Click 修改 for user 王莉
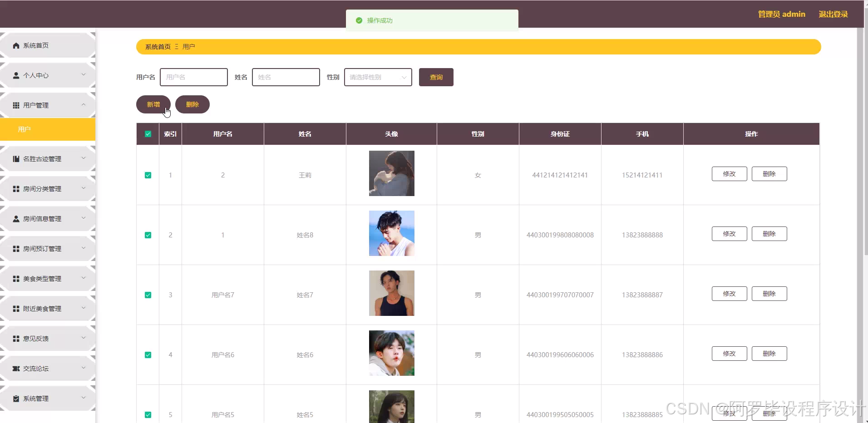 coord(729,174)
